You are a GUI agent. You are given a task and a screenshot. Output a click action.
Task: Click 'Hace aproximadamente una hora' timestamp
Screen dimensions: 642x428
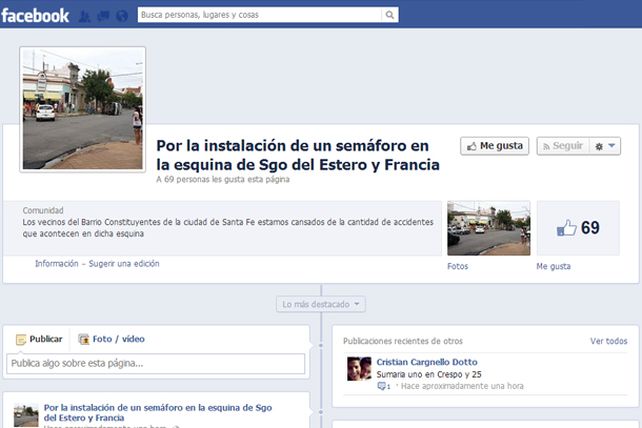pyautogui.click(x=462, y=386)
